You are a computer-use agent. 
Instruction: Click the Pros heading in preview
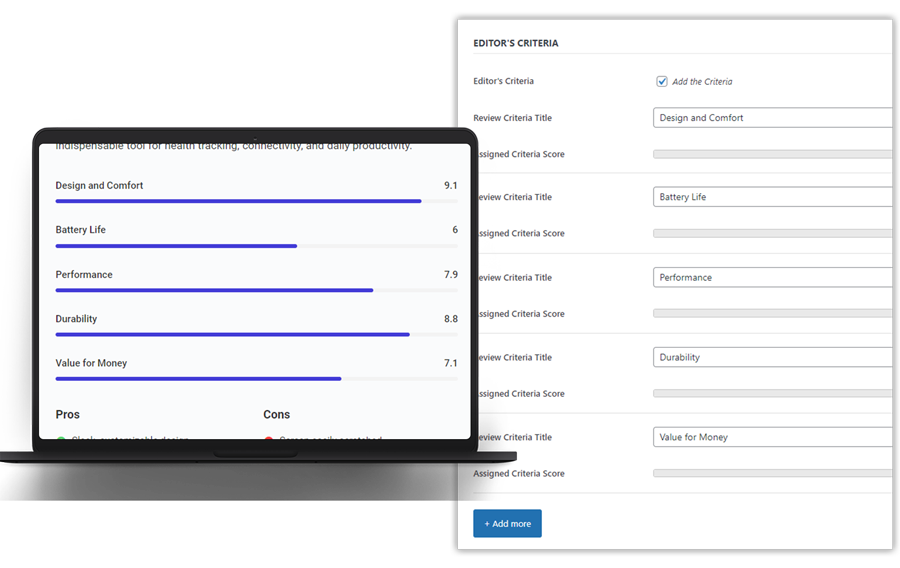point(68,414)
